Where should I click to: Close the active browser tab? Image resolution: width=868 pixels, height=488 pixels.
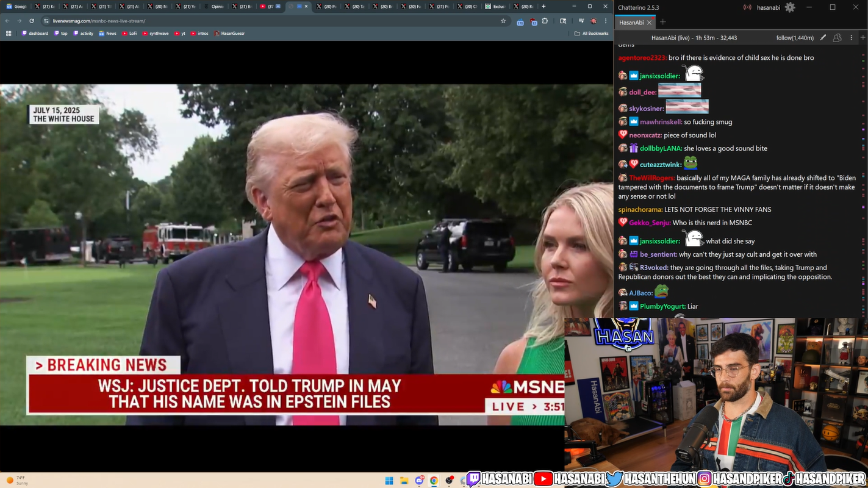coord(306,6)
